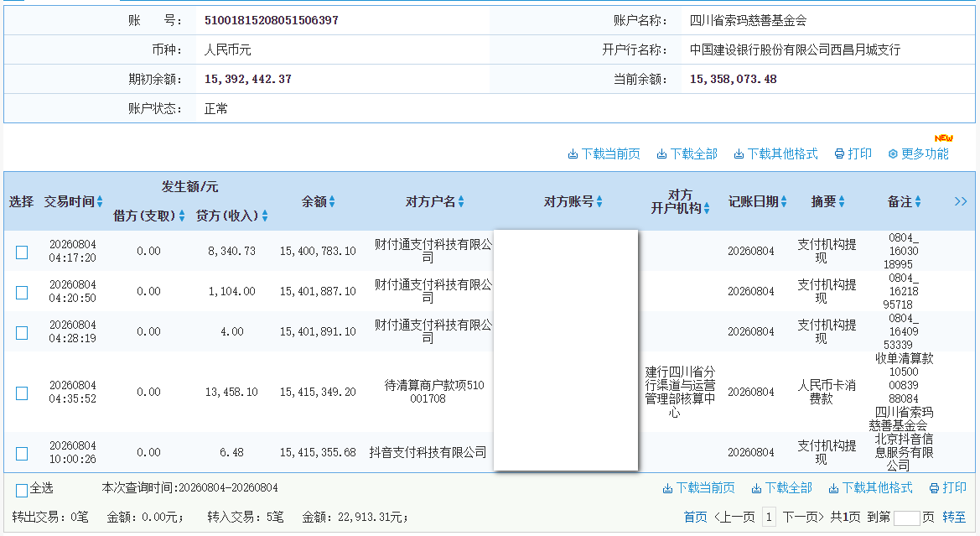Click the bank name 中国建设银行股份有限公司西昌月城支行
This screenshot has height=536, width=980.
tap(795, 49)
